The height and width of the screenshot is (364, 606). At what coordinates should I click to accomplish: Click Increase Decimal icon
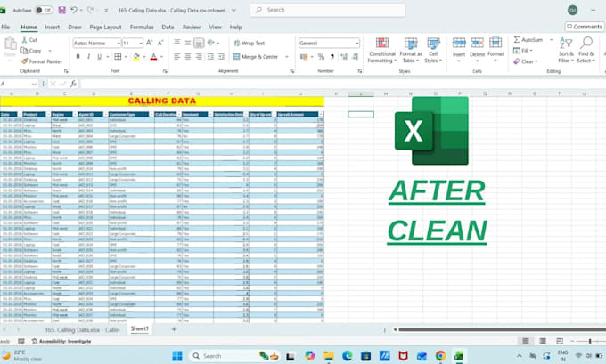click(x=344, y=57)
